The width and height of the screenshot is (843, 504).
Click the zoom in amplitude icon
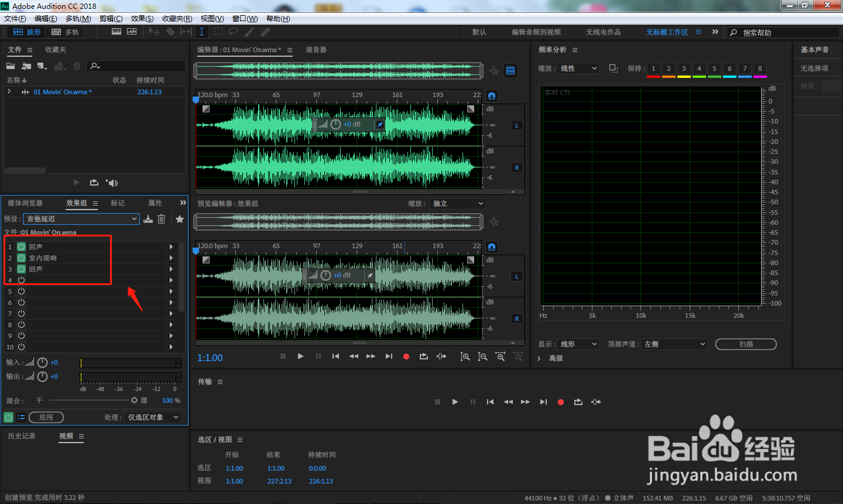(x=465, y=356)
